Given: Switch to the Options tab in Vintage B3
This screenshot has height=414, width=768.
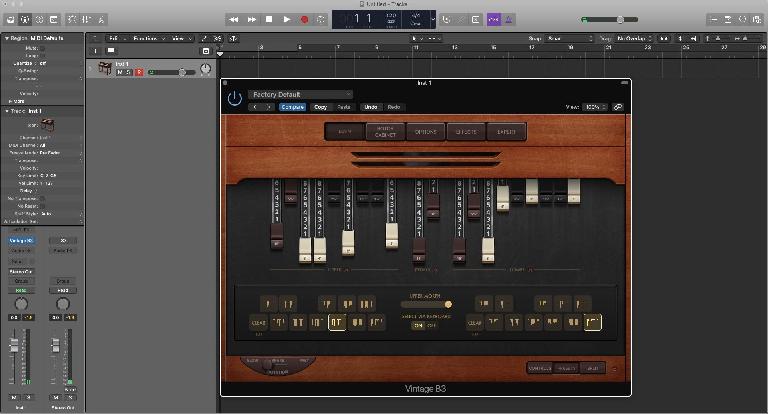Looking at the screenshot, I should coord(425,132).
